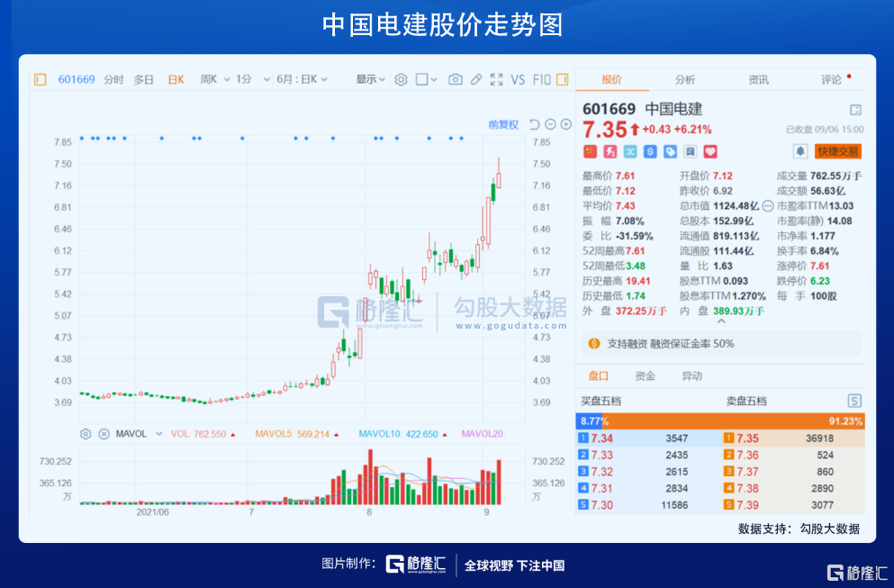This screenshot has height=588, width=894.
Task: Click bid level 5 price 7.30
Action: pyautogui.click(x=601, y=505)
